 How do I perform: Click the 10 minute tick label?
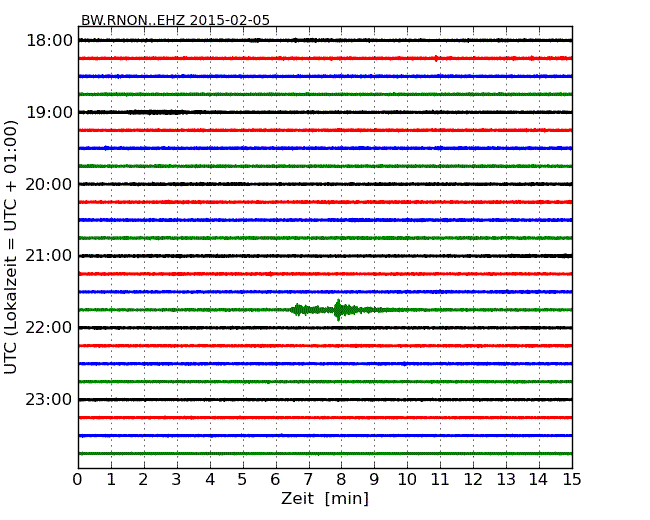pos(407,480)
